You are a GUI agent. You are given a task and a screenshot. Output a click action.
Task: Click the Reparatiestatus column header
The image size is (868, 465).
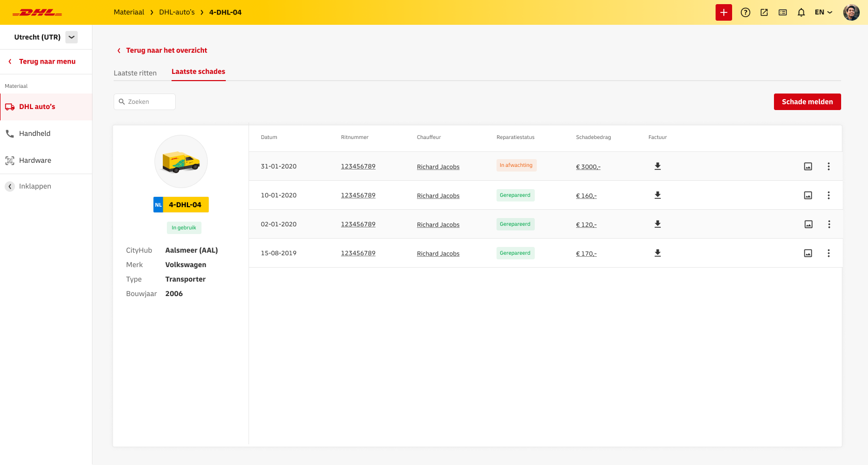[x=516, y=137]
